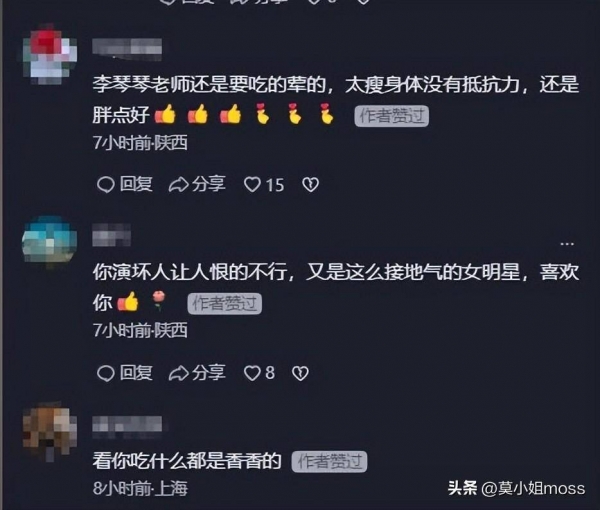
Task: Dislike the 李琴琴老师 comment with the broken heart
Action: (310, 185)
